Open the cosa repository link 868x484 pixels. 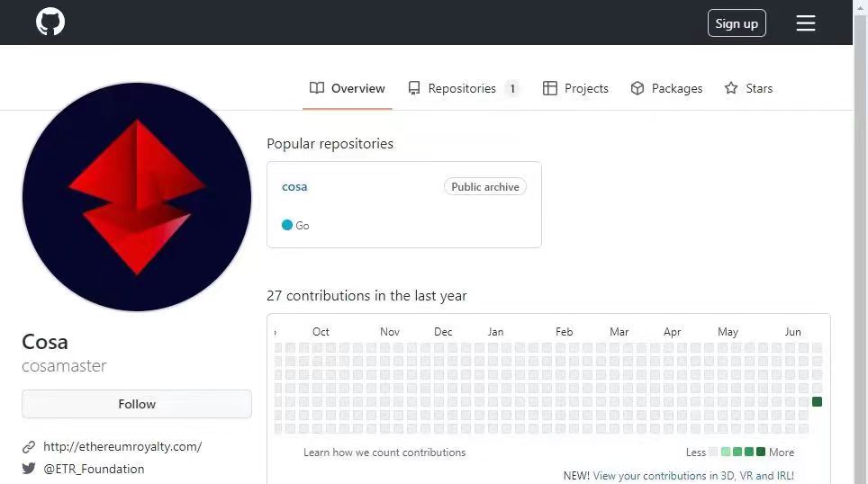[294, 187]
